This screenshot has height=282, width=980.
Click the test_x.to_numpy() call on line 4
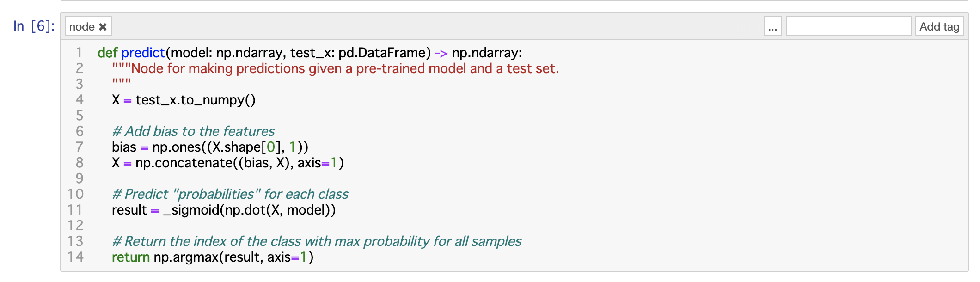point(196,100)
